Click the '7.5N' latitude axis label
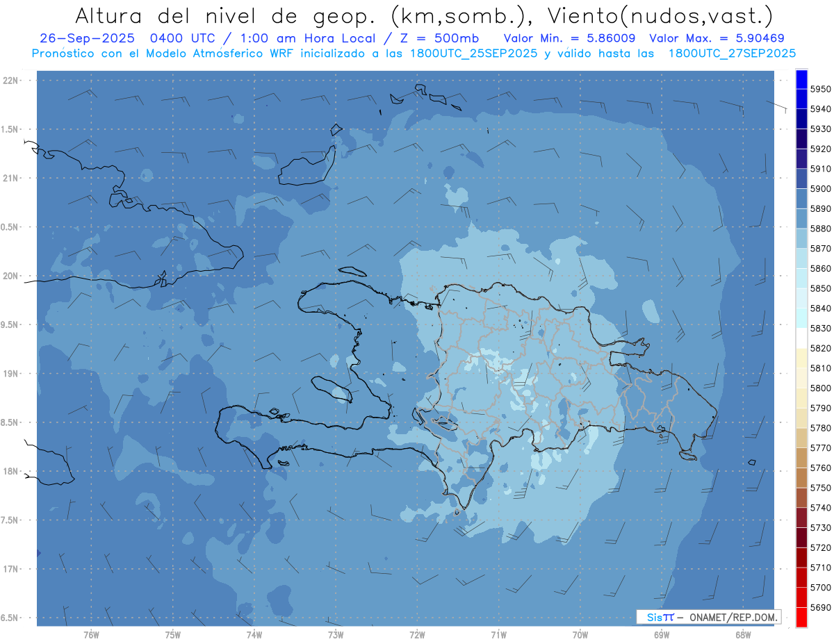Screen dimensions: 834x644 [9, 520]
